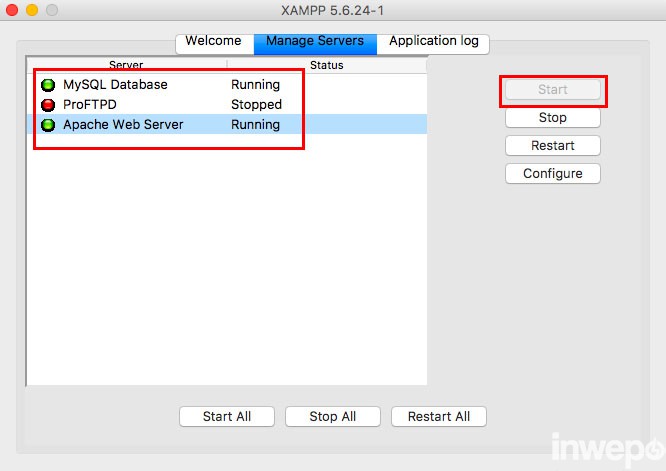
Task: Click the Running status of Apache Web Server
Action: click(255, 124)
